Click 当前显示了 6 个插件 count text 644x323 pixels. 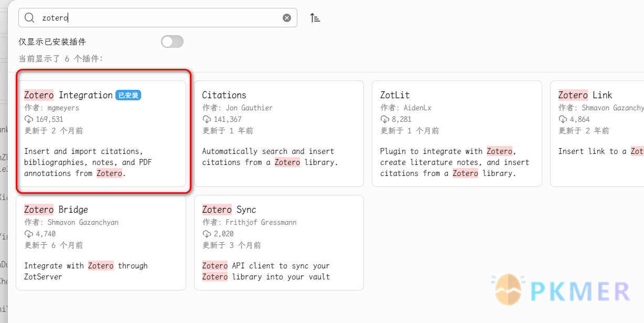click(61, 59)
